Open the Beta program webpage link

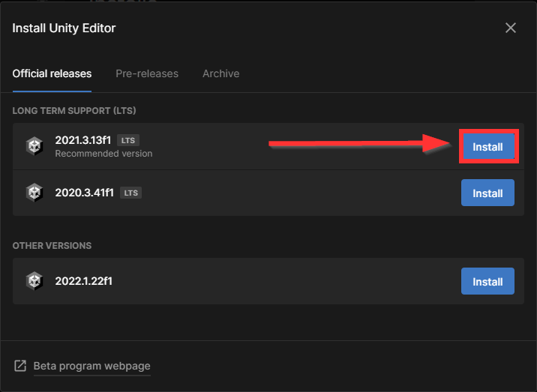[91, 366]
